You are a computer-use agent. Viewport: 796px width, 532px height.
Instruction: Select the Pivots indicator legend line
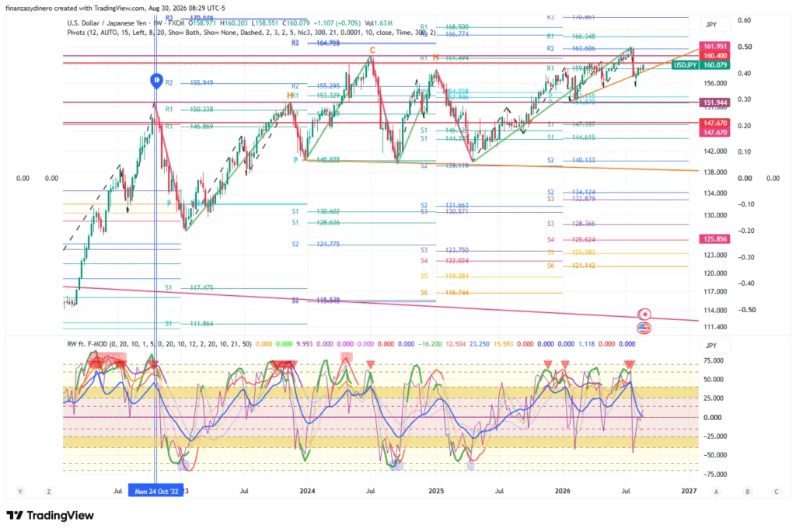click(x=251, y=33)
